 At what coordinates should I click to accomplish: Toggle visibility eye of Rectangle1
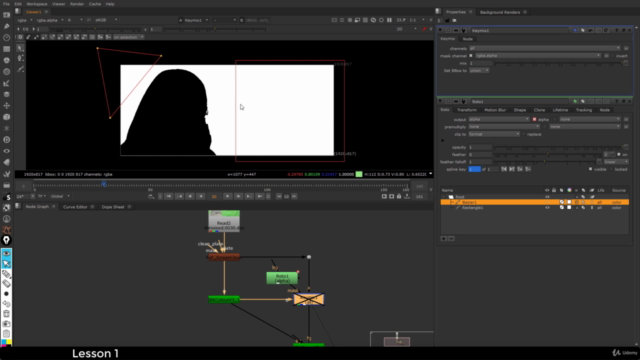(x=547, y=208)
